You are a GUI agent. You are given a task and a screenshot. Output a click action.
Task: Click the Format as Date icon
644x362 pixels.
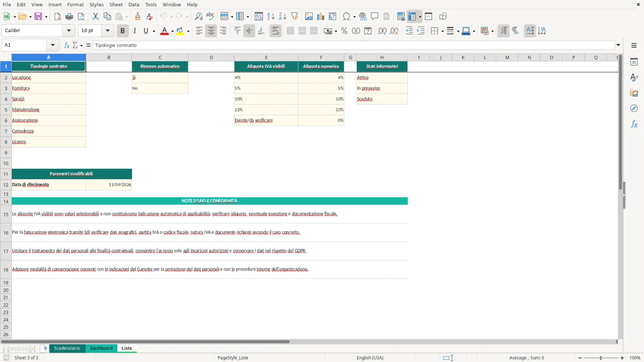[x=368, y=31]
